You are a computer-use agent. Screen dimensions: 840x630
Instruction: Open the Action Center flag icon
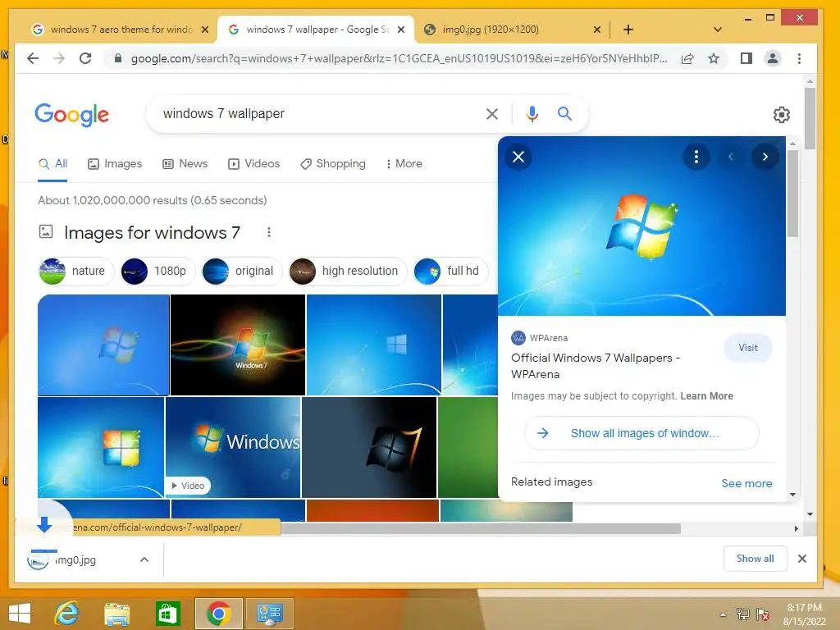pyautogui.click(x=763, y=614)
